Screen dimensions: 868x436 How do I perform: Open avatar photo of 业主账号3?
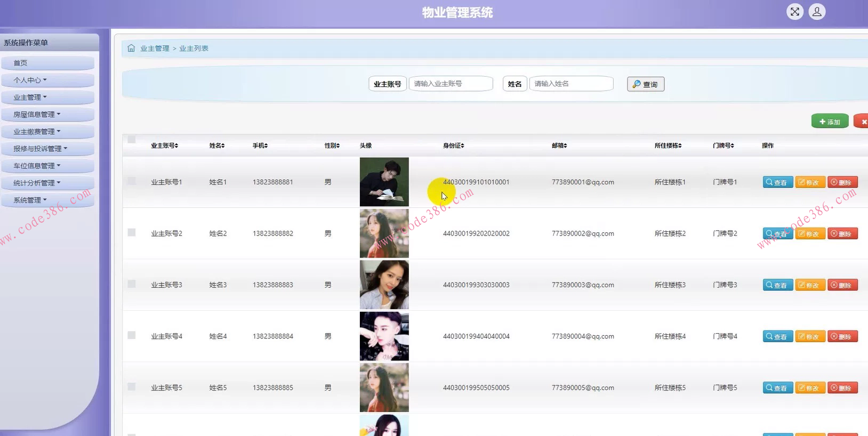point(384,285)
